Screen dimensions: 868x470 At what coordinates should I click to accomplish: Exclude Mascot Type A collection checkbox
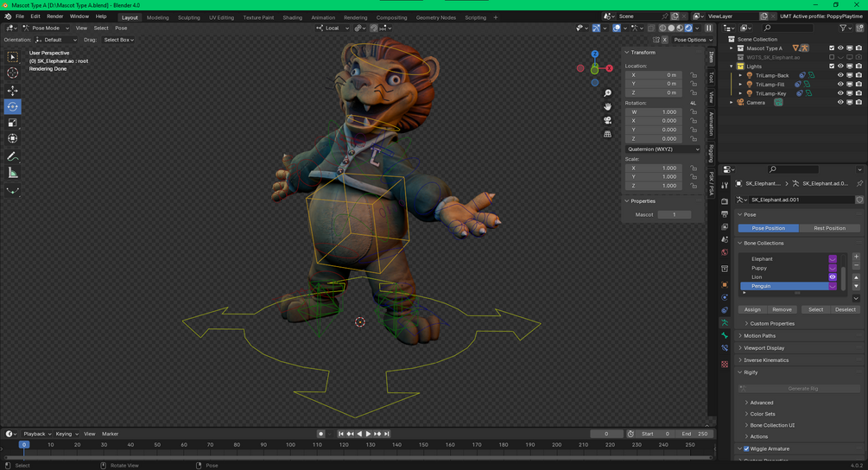pos(832,48)
